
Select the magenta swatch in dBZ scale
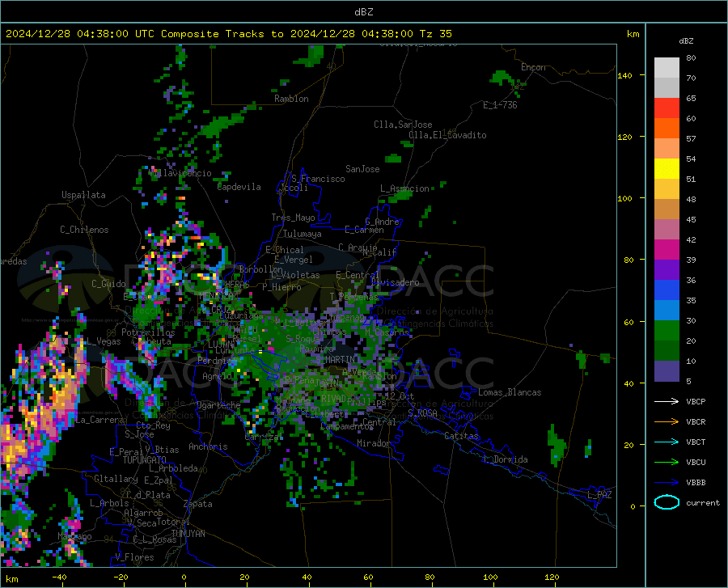point(667,250)
